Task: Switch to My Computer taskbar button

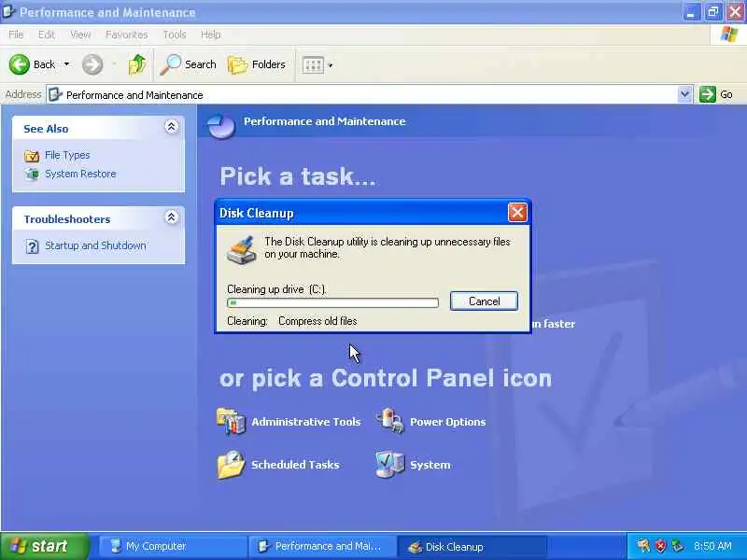Action: 173,546
